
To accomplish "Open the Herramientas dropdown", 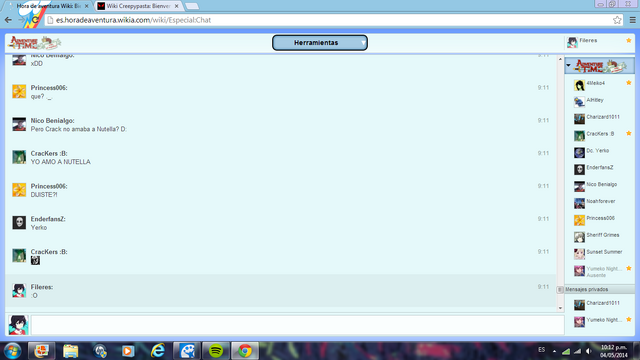I will click(320, 42).
